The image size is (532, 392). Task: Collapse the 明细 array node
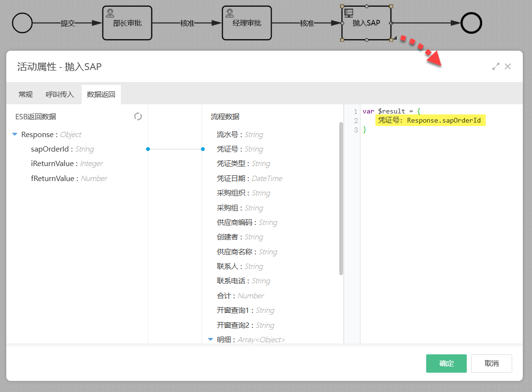click(211, 339)
